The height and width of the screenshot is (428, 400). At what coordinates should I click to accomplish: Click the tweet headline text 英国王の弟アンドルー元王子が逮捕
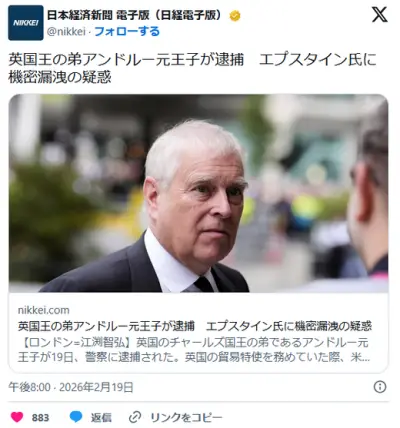coord(126,60)
